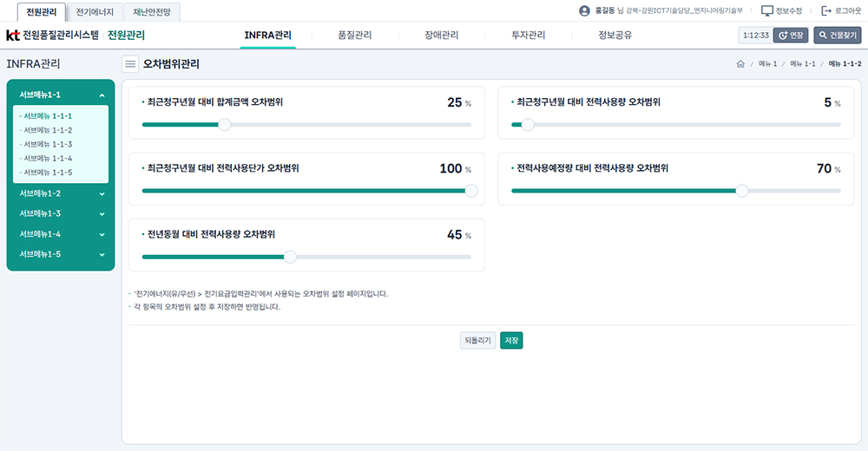Click the 합계금액 오차범위 slider handle
868x451 pixels.
coord(224,125)
